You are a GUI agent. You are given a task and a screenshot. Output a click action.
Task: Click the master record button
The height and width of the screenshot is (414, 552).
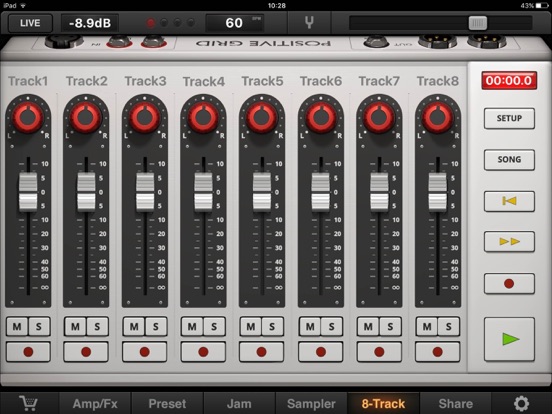[x=509, y=283]
